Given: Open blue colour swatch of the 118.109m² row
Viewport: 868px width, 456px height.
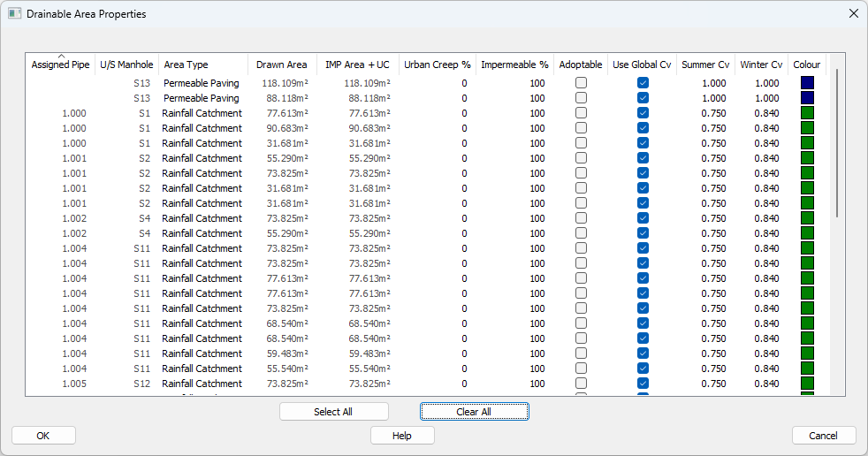Looking at the screenshot, I should [807, 83].
